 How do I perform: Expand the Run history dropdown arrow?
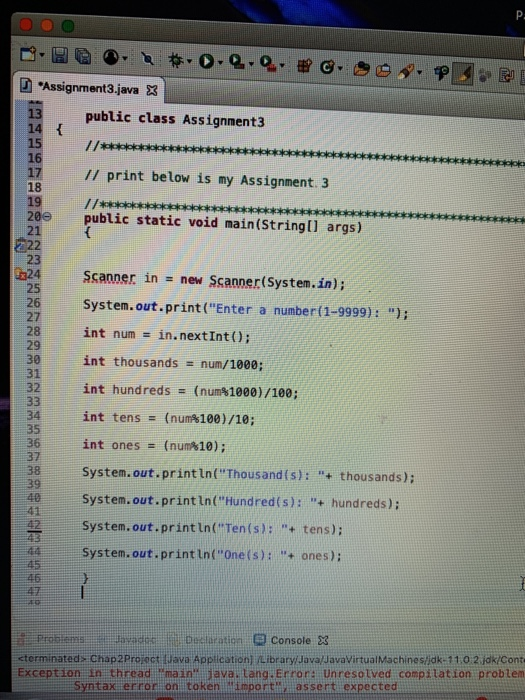pyautogui.click(x=220, y=62)
